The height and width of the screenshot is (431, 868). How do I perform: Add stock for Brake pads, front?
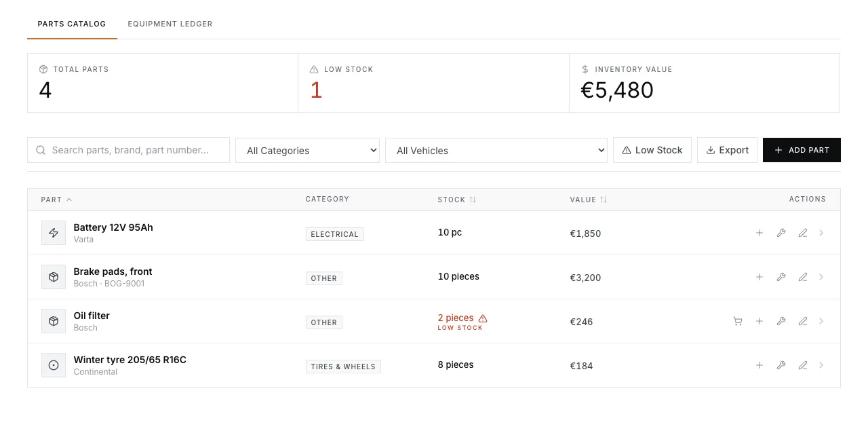pyautogui.click(x=759, y=277)
